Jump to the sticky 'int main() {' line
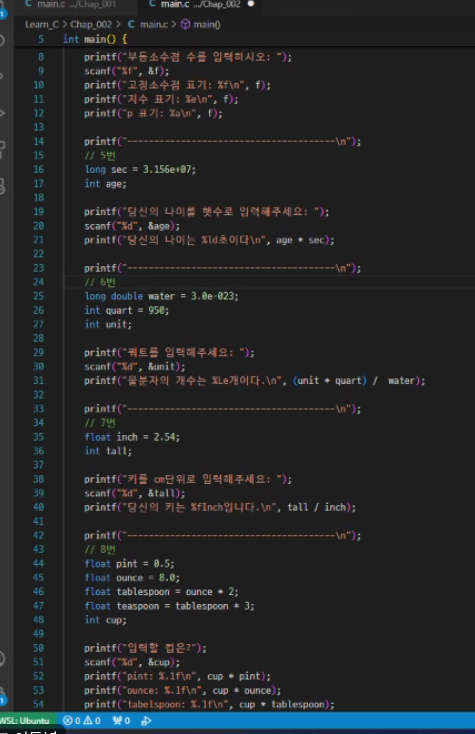475x734 pixels. 95,39
